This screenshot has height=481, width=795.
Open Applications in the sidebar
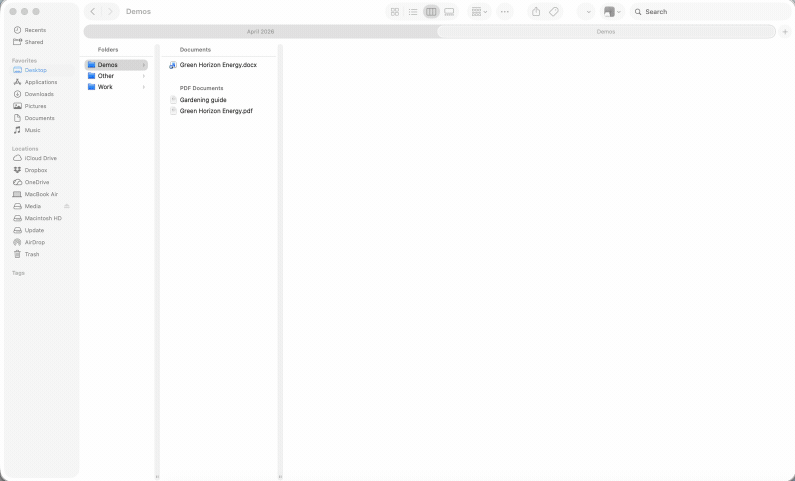[x=42, y=82]
